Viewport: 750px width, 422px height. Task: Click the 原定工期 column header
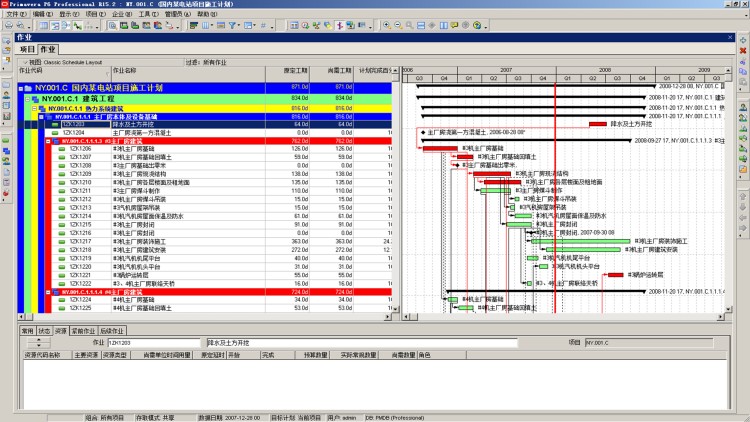[x=287, y=74]
